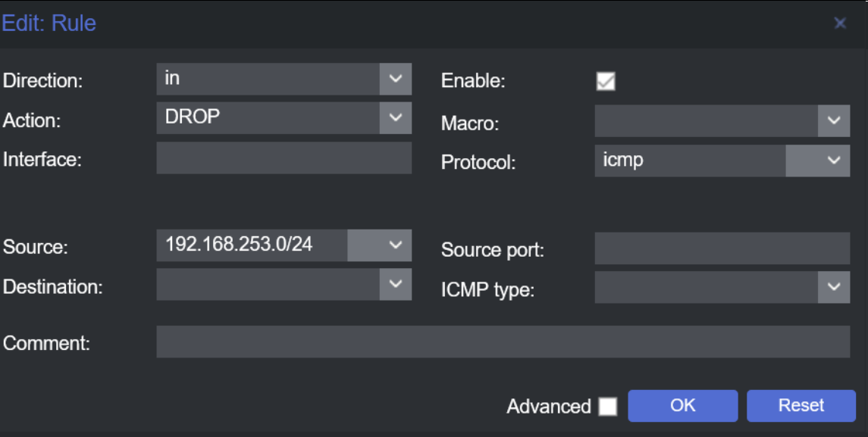Open the Source dropdown arrow
The image size is (868, 437).
click(x=395, y=245)
